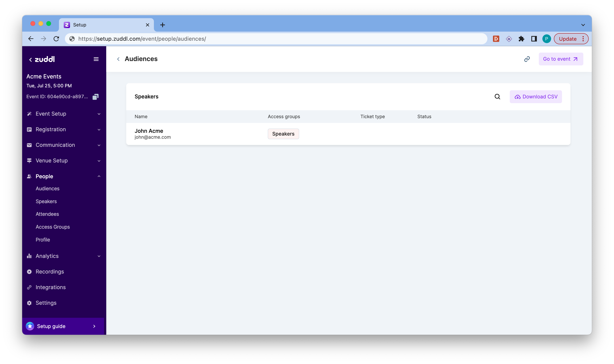Click the Analytics bar chart icon

pyautogui.click(x=29, y=256)
